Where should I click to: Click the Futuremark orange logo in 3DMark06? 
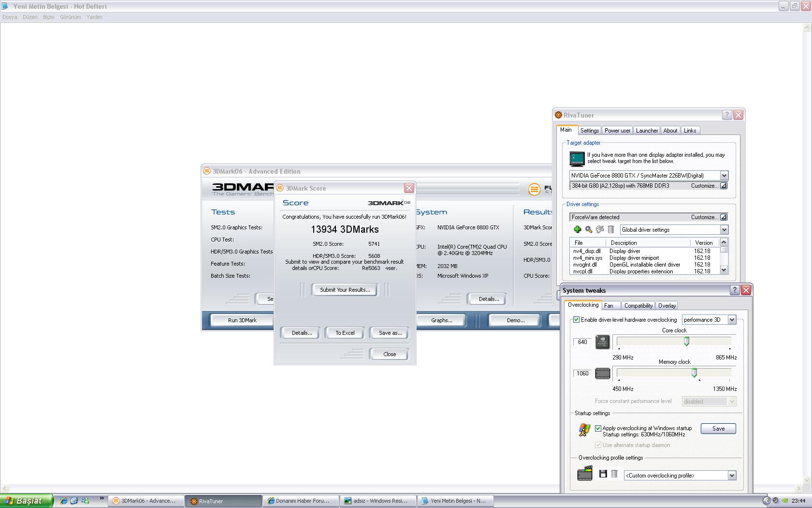coord(534,189)
